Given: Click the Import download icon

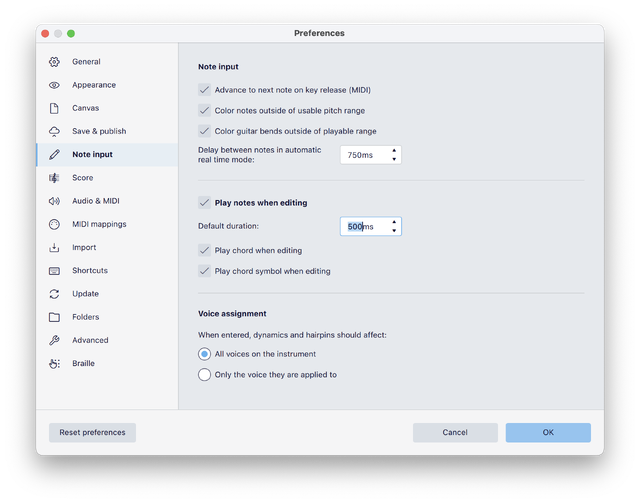Looking at the screenshot, I should 54,247.
